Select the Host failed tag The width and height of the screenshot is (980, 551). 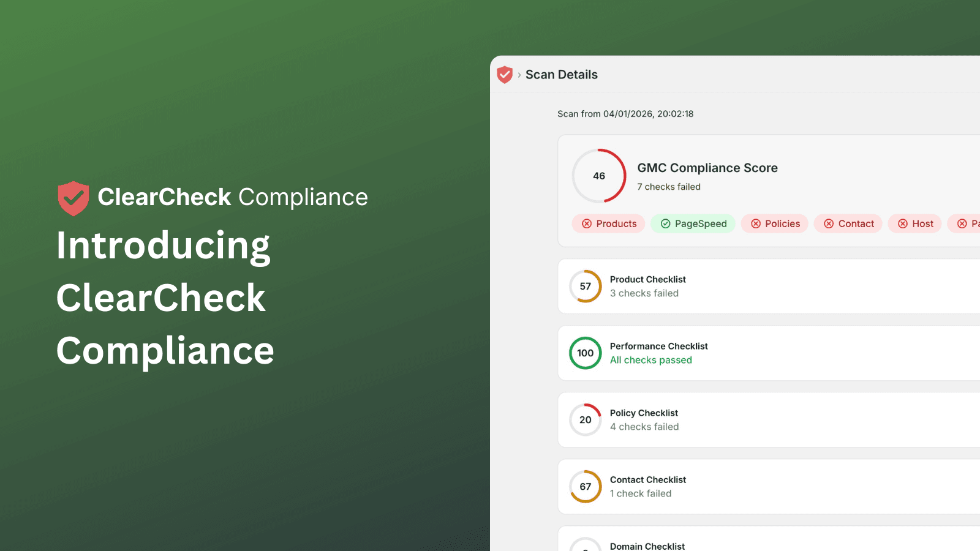[915, 223]
